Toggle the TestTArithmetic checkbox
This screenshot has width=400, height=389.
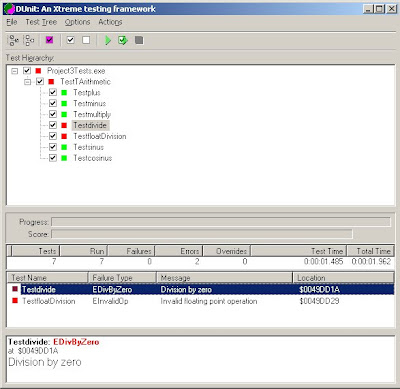point(40,82)
